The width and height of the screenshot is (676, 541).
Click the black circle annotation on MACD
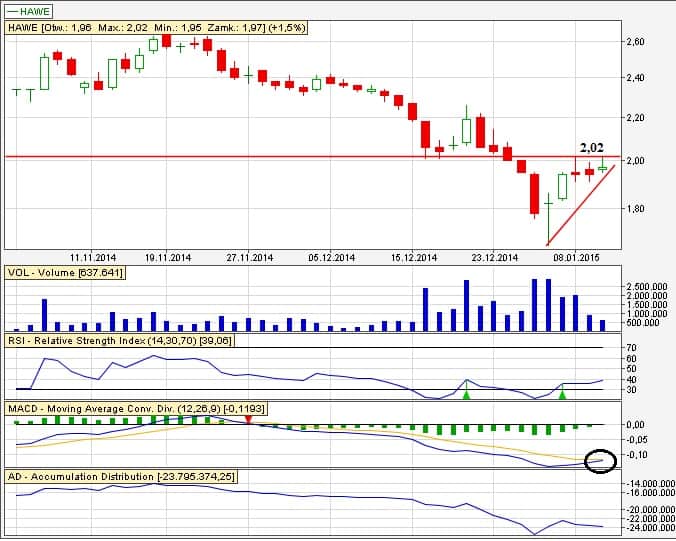601,461
